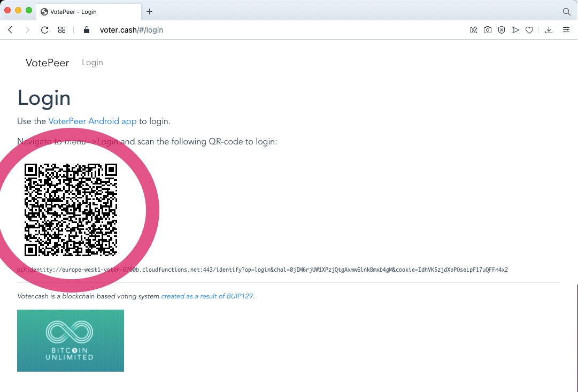Image resolution: width=578 pixels, height=392 pixels.
Task: Click the Bitcoin Unlimited logo image
Action: pyautogui.click(x=71, y=340)
